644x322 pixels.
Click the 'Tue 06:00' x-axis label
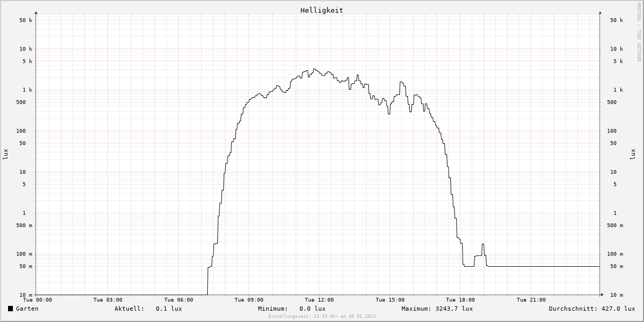click(179, 300)
